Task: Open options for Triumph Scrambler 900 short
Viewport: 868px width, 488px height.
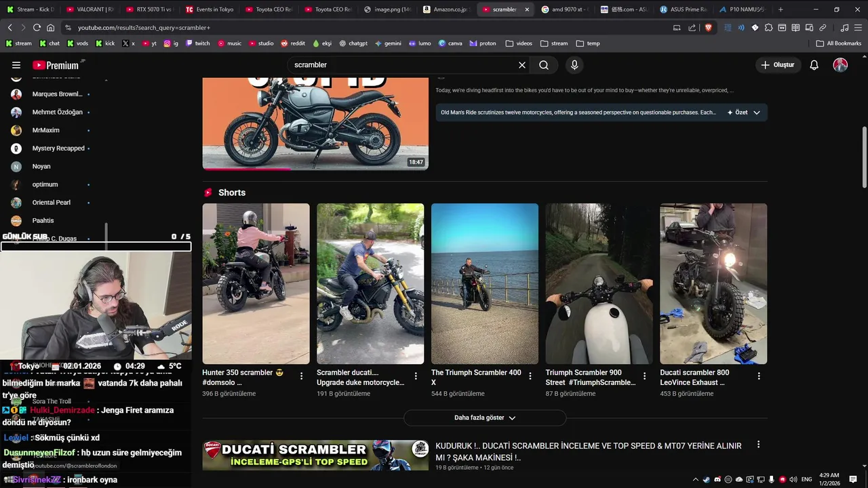Action: click(645, 375)
